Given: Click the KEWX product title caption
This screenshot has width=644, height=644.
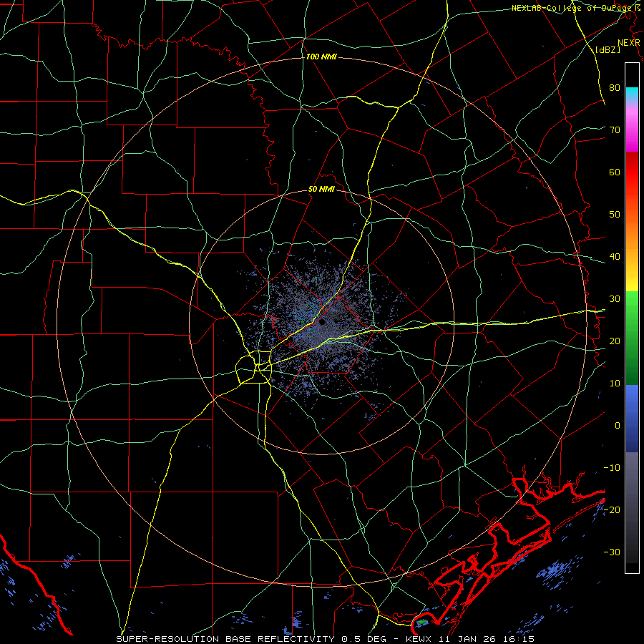Looking at the screenshot, I should pyautogui.click(x=326, y=639).
